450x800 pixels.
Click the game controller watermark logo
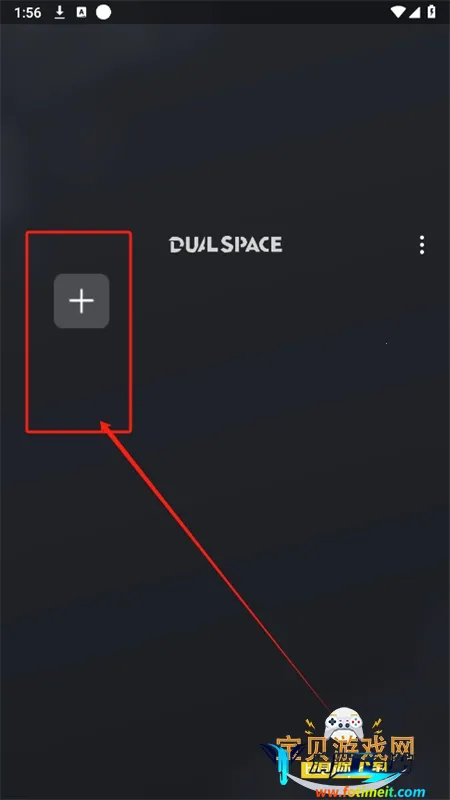(x=345, y=722)
